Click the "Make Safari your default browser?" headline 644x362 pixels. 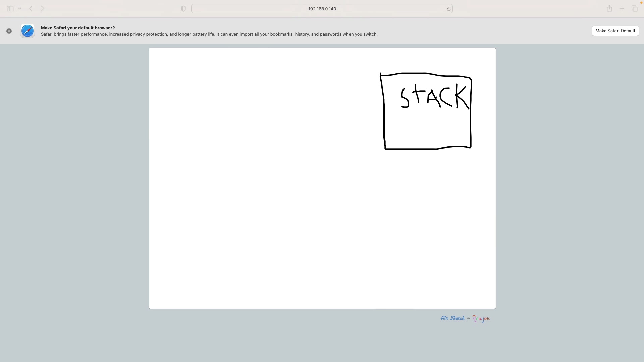tap(78, 28)
